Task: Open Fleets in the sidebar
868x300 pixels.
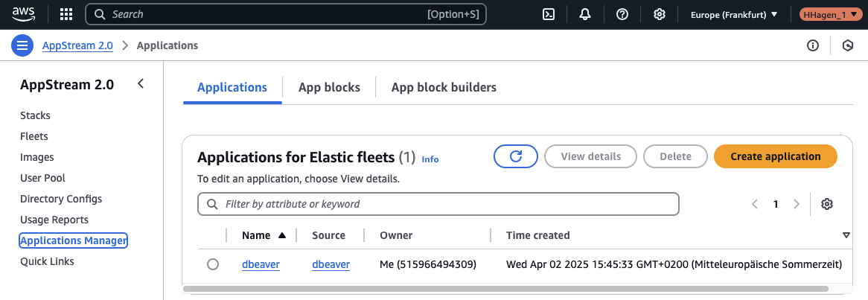Action: 33,136
